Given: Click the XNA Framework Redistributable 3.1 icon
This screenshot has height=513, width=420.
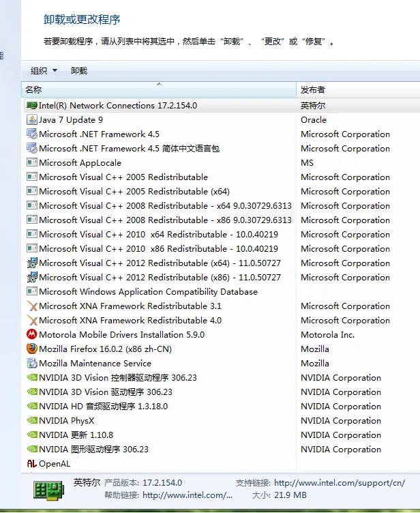Looking at the screenshot, I should pos(32,306).
